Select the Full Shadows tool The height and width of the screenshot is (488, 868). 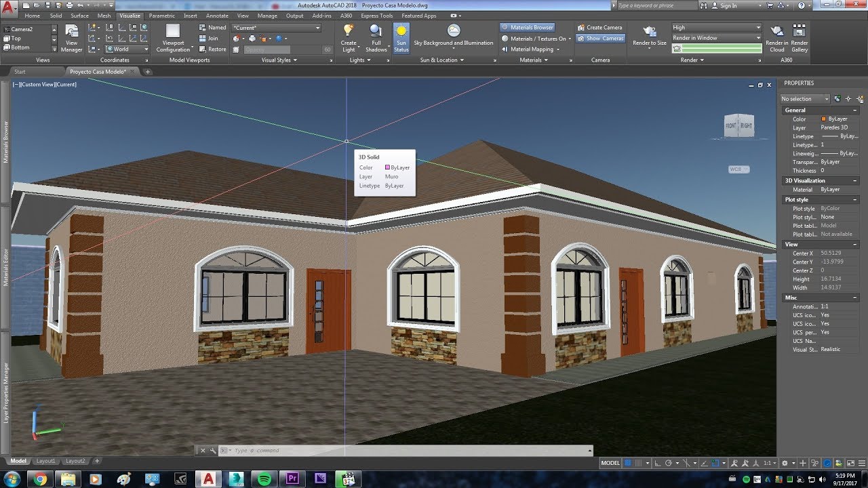tap(376, 37)
